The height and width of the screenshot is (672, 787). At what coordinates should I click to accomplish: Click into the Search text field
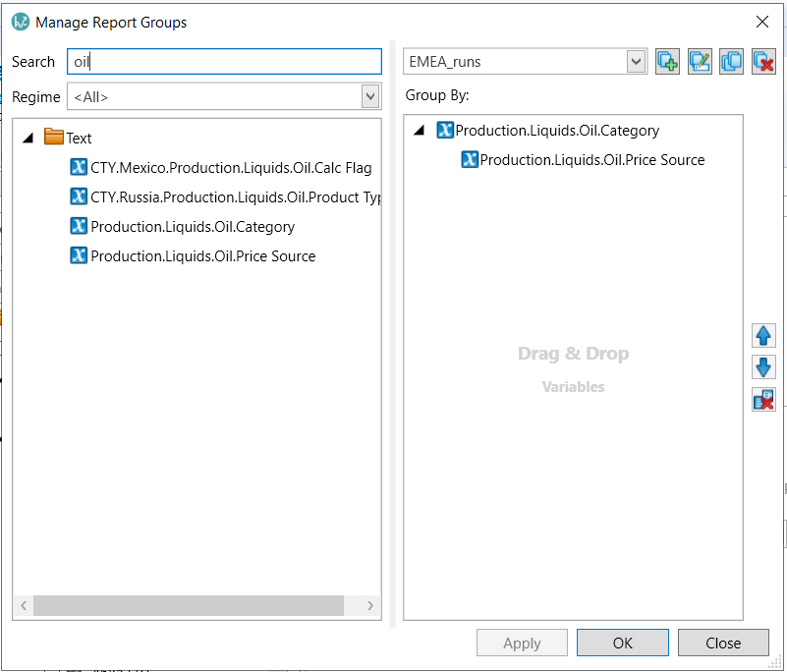click(224, 62)
